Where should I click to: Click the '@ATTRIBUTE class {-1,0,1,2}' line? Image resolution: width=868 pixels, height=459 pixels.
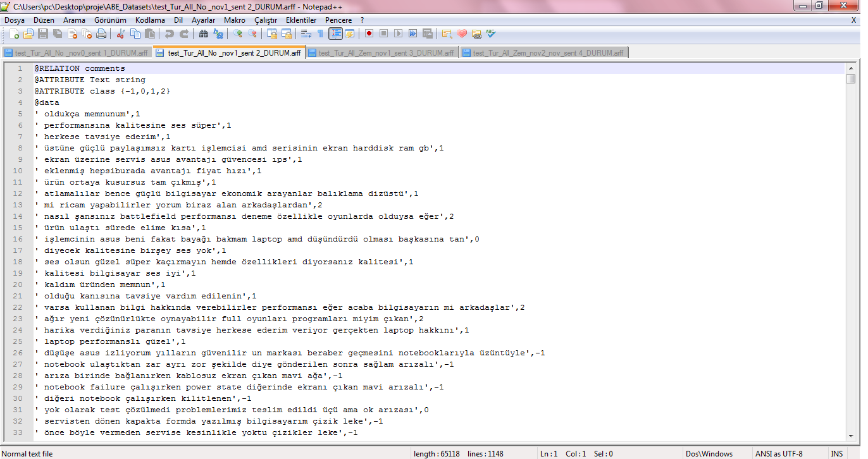coord(102,91)
